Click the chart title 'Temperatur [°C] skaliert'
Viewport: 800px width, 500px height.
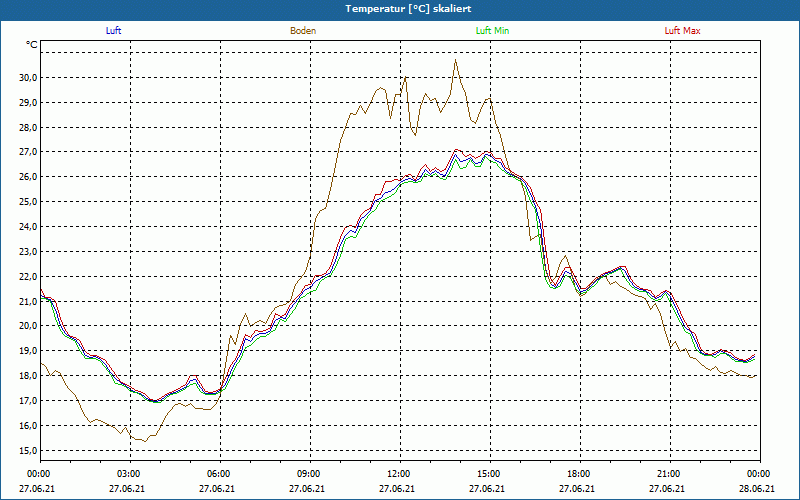(x=408, y=9)
